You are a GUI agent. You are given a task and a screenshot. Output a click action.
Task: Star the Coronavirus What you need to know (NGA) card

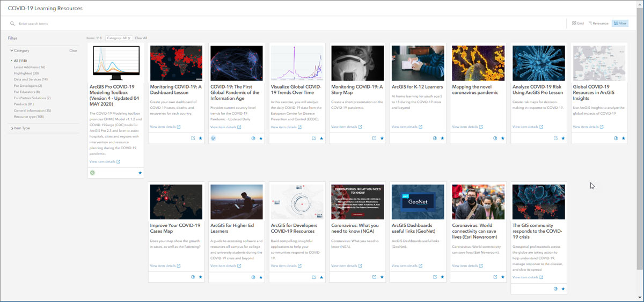point(382,277)
